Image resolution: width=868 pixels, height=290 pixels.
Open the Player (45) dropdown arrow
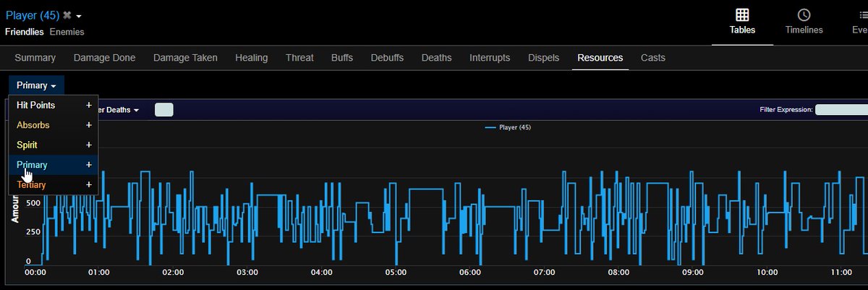[x=79, y=16]
